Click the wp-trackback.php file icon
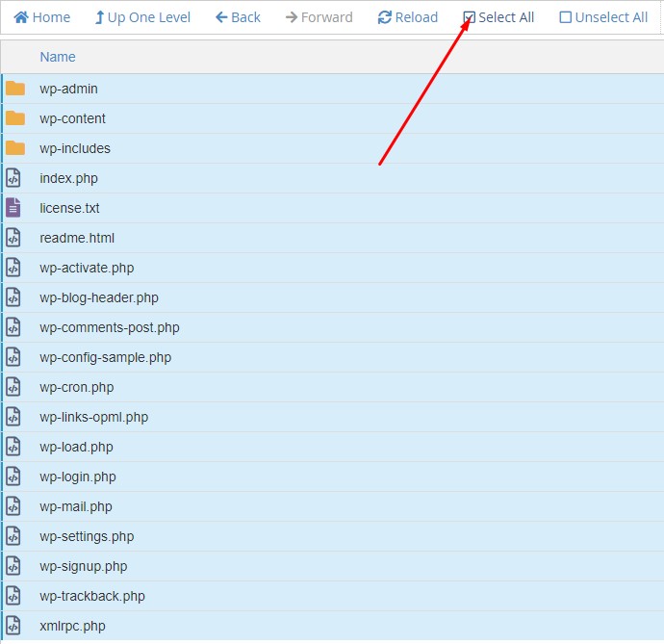The width and height of the screenshot is (664, 644). click(13, 596)
